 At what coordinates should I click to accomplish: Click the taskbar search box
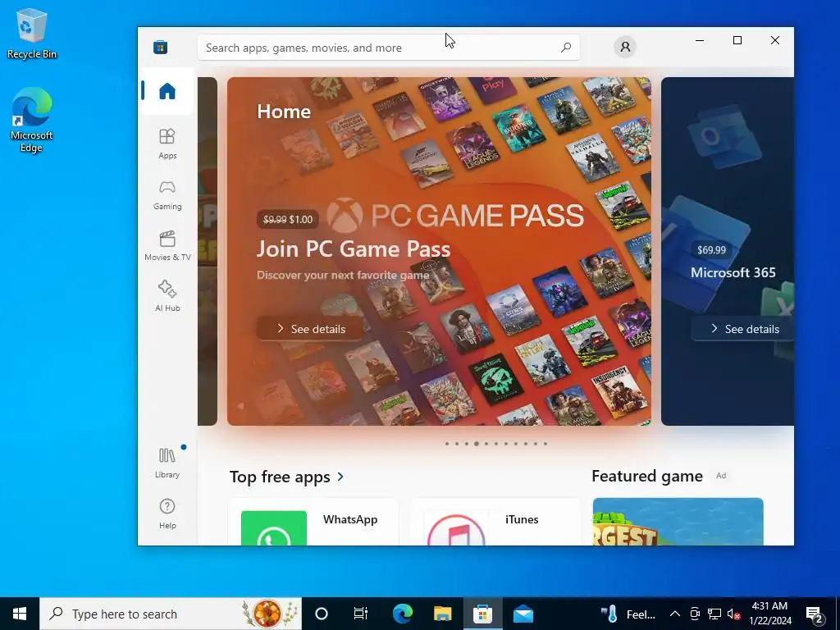click(171, 614)
